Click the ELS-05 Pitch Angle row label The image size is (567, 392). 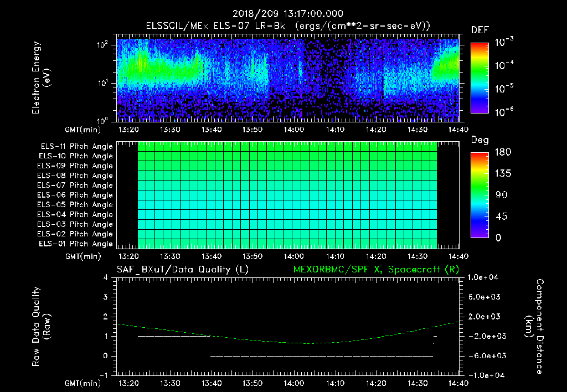[x=75, y=205]
